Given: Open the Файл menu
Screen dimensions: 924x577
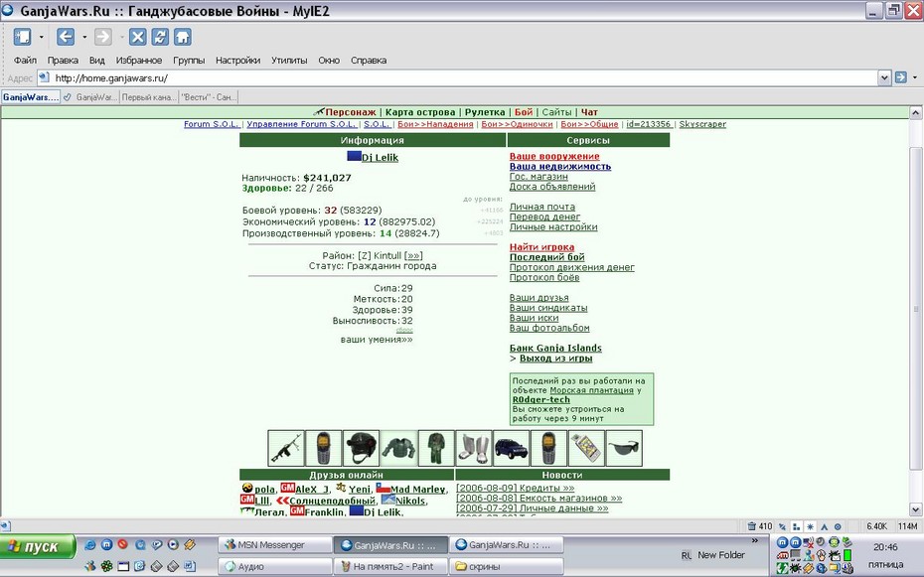Looking at the screenshot, I should pos(25,60).
